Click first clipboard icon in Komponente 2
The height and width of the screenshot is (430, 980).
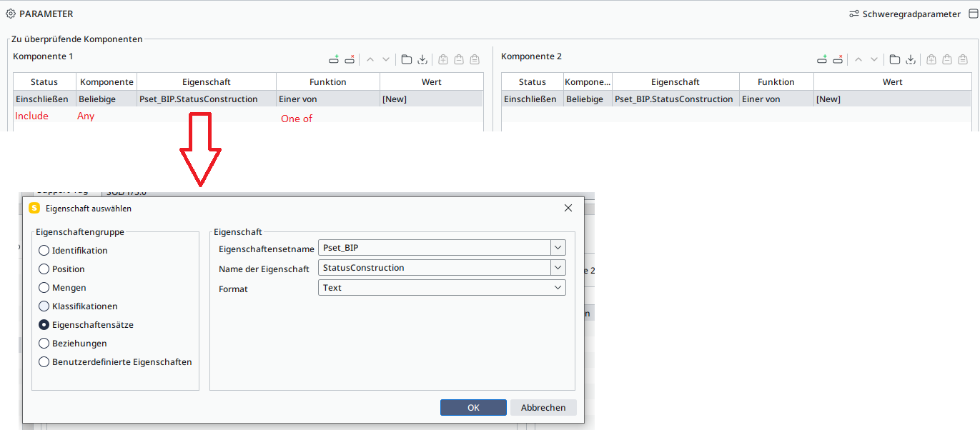pyautogui.click(x=931, y=59)
